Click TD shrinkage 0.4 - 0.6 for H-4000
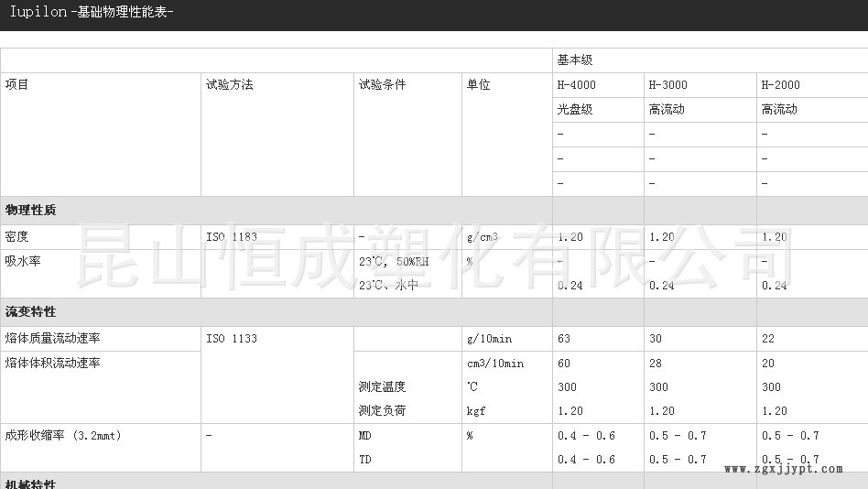This screenshot has height=489, width=868. pyautogui.click(x=586, y=460)
